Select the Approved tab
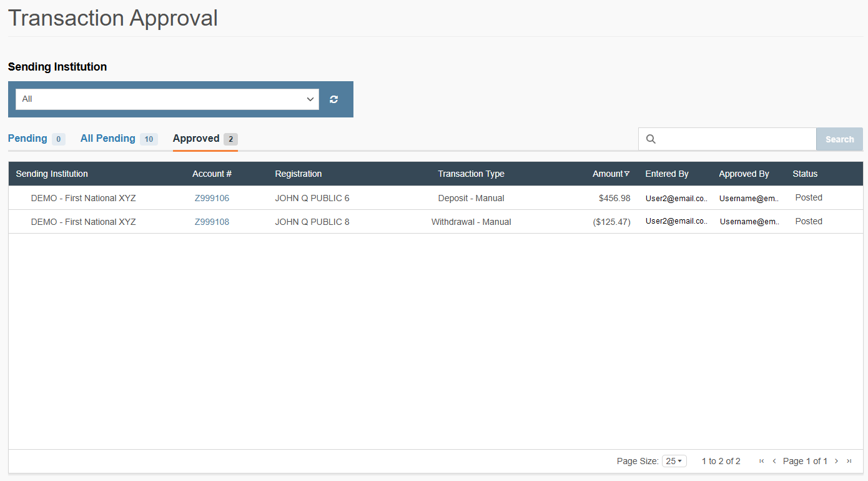The width and height of the screenshot is (868, 481). pyautogui.click(x=205, y=139)
